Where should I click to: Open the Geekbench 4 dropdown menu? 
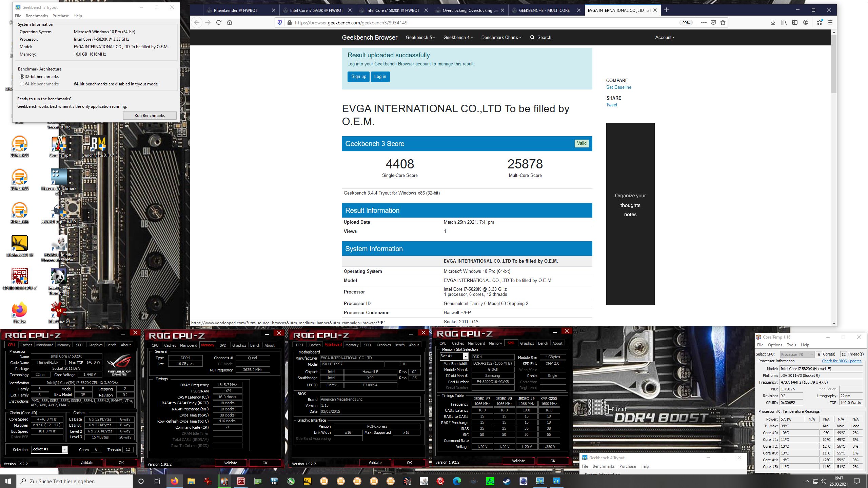click(x=458, y=37)
